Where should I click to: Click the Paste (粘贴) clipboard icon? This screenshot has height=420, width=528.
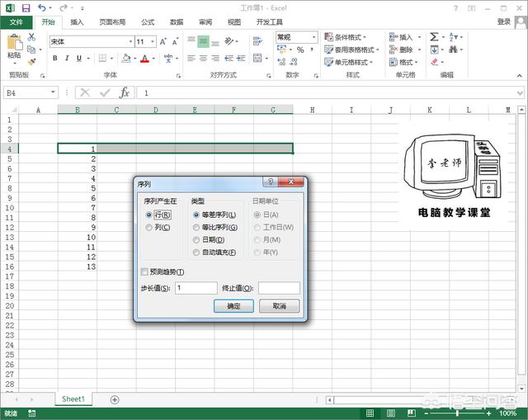click(14, 48)
